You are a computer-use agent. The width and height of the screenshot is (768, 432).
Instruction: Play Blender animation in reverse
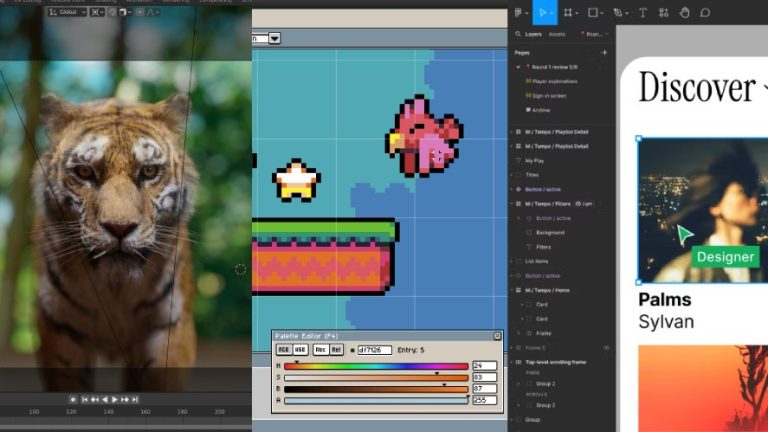tap(105, 400)
